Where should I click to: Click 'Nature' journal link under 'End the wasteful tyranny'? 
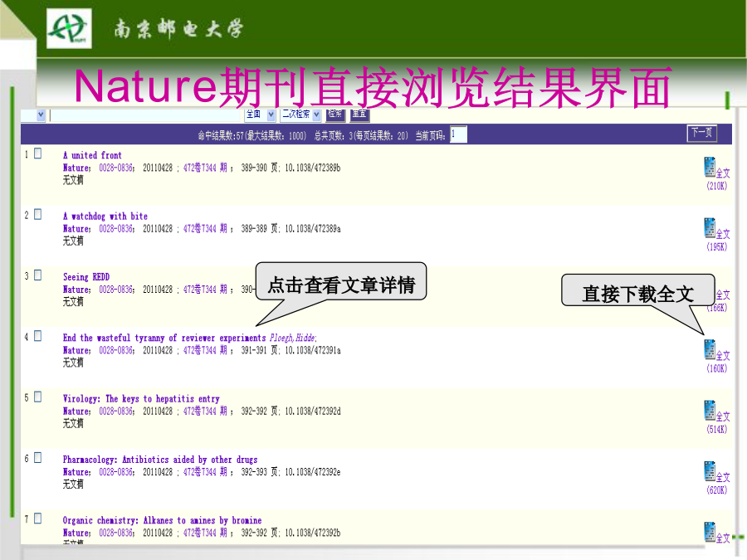[x=76, y=350]
